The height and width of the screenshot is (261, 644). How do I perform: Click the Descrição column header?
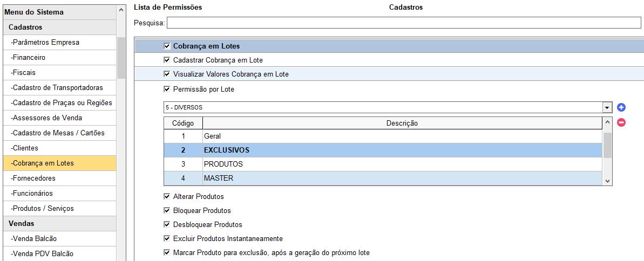click(x=403, y=123)
